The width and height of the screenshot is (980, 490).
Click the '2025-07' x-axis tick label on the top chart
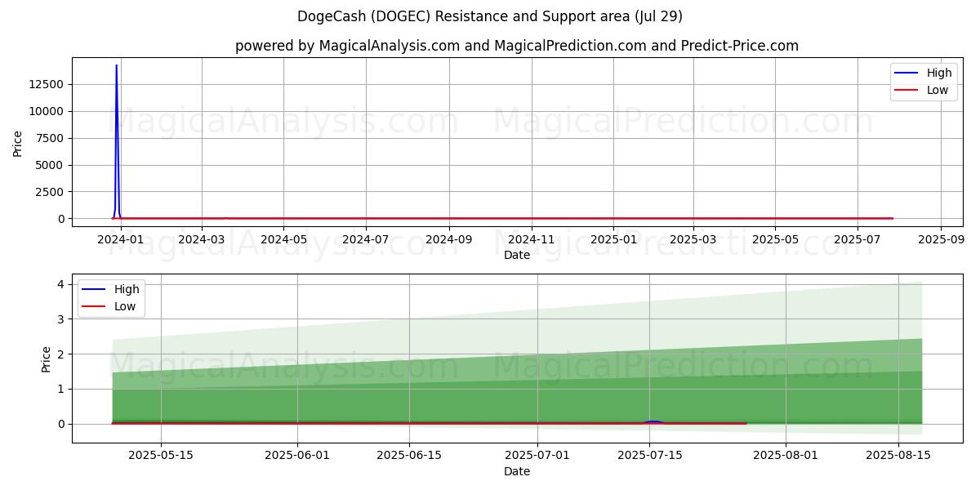pos(857,240)
